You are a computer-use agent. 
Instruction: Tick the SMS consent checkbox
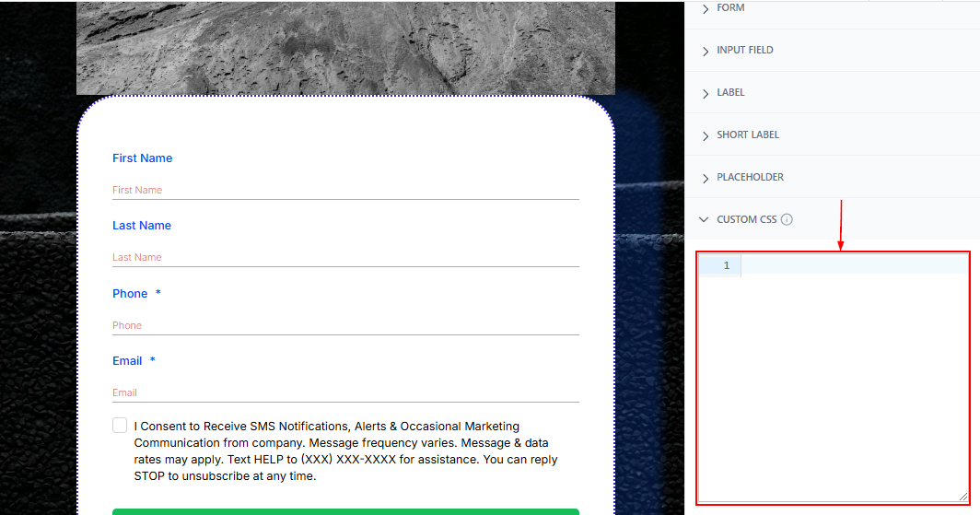click(x=120, y=426)
